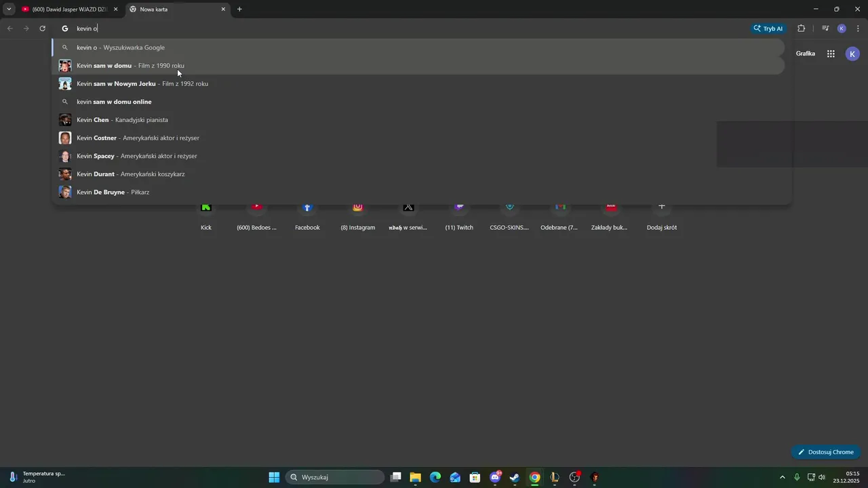Click Dostosuj Chrome button

pos(826,452)
